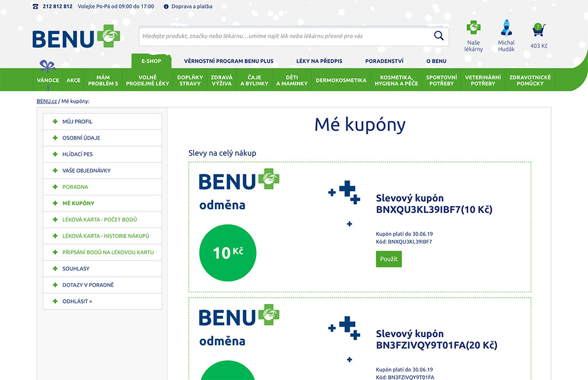Click the BENU logo in header
This screenshot has height=380, width=588.
(x=76, y=36)
